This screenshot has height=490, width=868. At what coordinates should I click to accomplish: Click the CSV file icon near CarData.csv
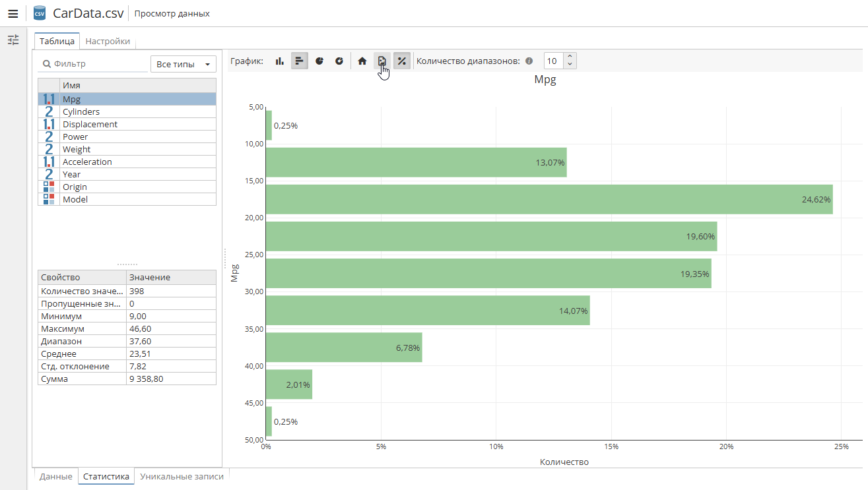click(x=40, y=12)
